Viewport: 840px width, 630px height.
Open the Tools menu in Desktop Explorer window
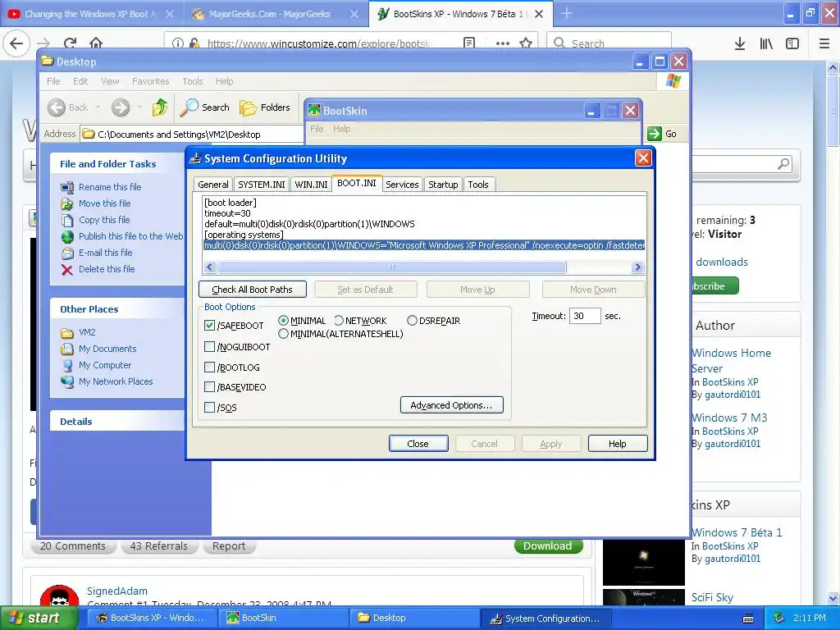(192, 81)
